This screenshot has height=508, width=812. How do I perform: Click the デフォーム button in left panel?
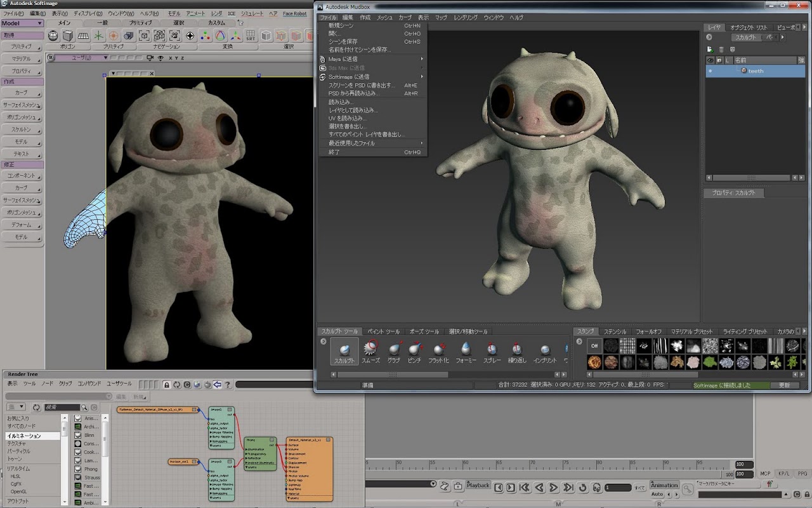[22, 225]
